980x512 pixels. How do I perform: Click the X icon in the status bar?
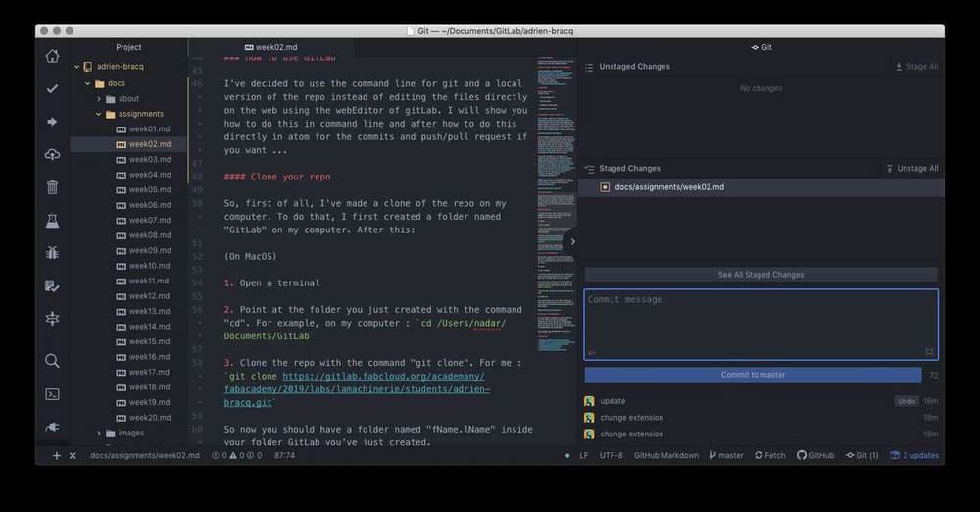click(x=73, y=456)
